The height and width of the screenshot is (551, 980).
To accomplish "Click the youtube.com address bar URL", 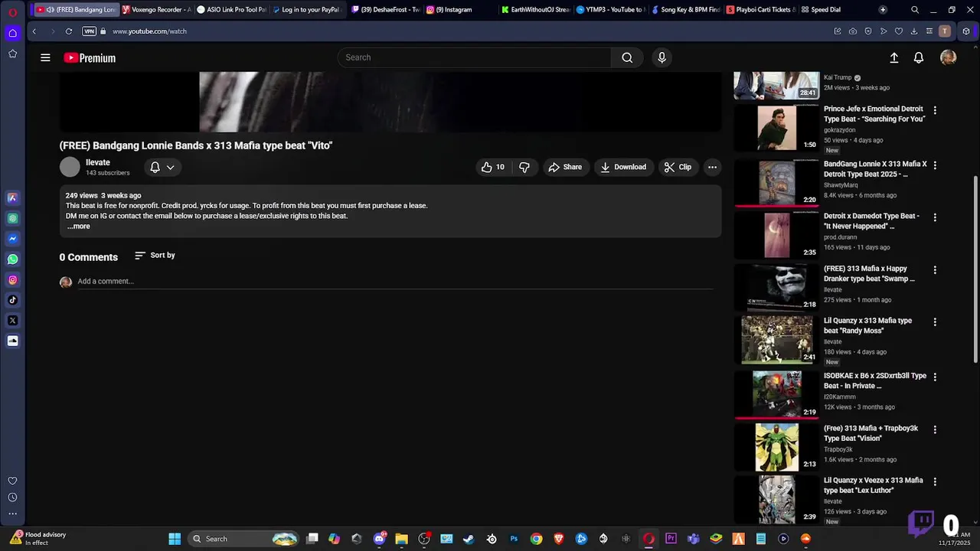I will (149, 31).
